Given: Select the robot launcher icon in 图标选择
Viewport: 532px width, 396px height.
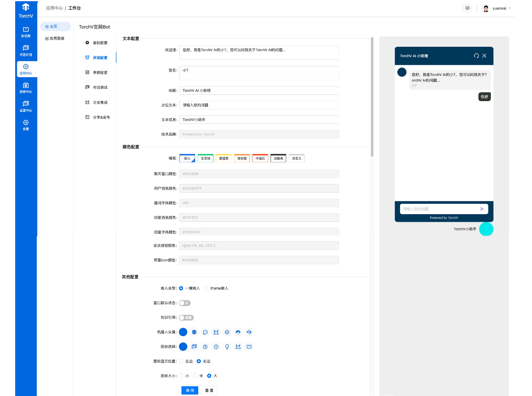Looking at the screenshot, I should tap(238, 347).
